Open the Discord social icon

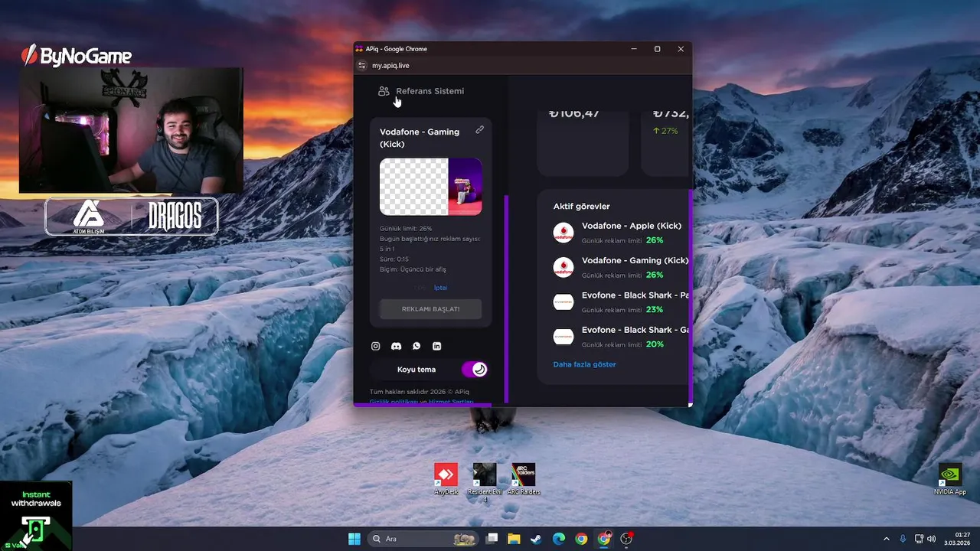point(396,346)
